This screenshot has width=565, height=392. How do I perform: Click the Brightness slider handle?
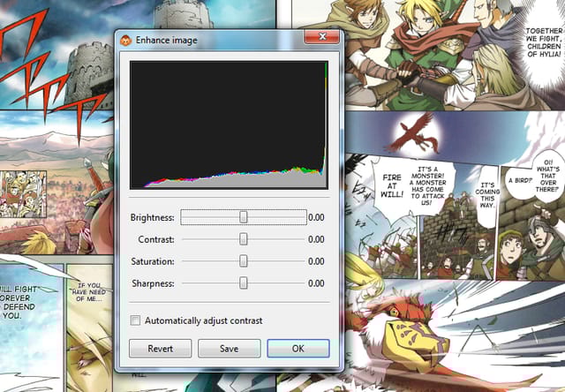[244, 217]
